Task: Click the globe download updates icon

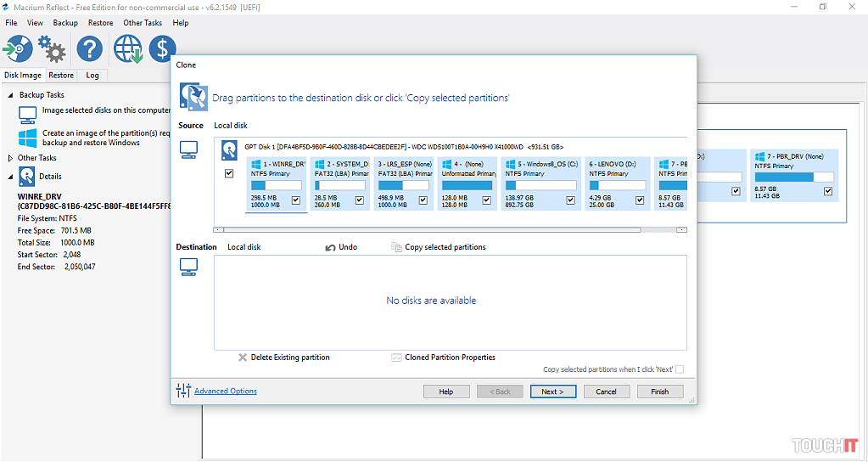Action: [x=128, y=49]
